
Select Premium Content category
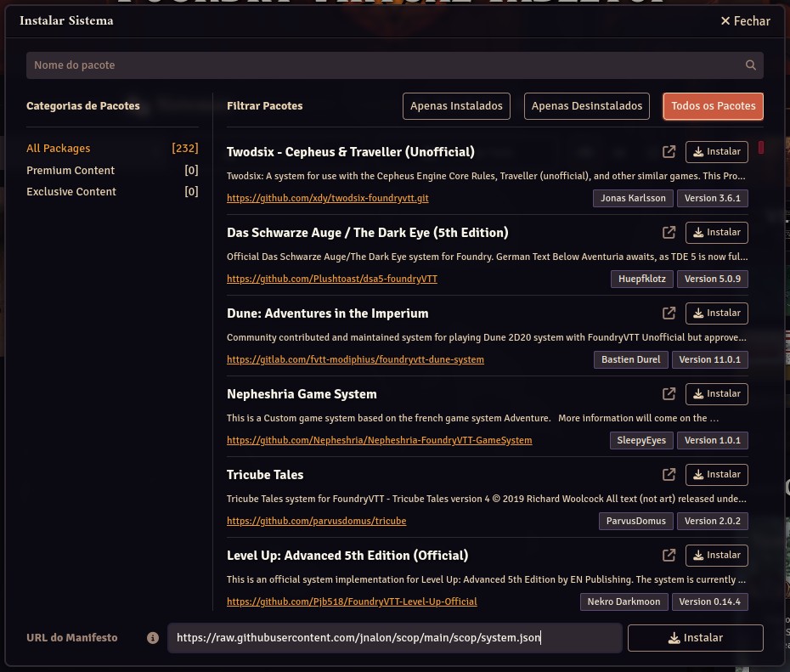(71, 170)
